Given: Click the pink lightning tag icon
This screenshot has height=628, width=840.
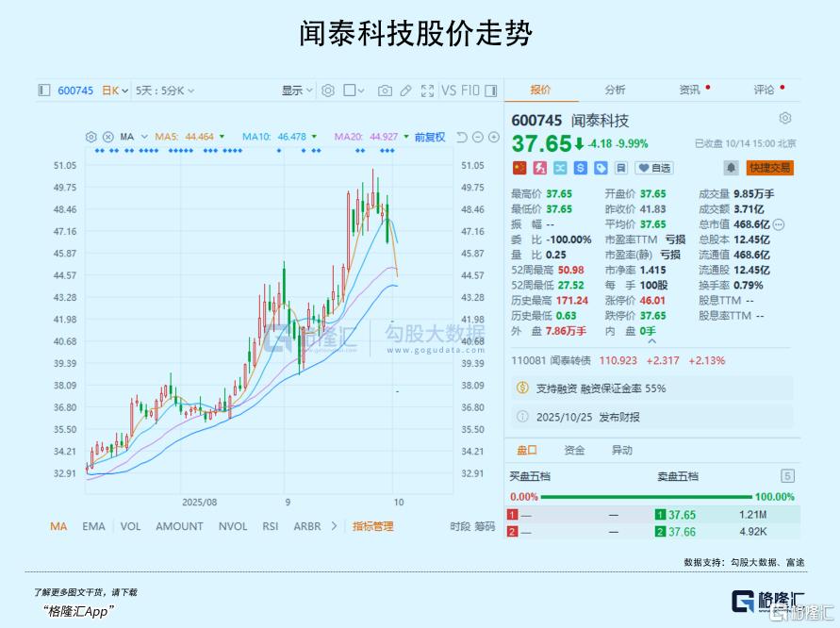Looking at the screenshot, I should click(540, 168).
